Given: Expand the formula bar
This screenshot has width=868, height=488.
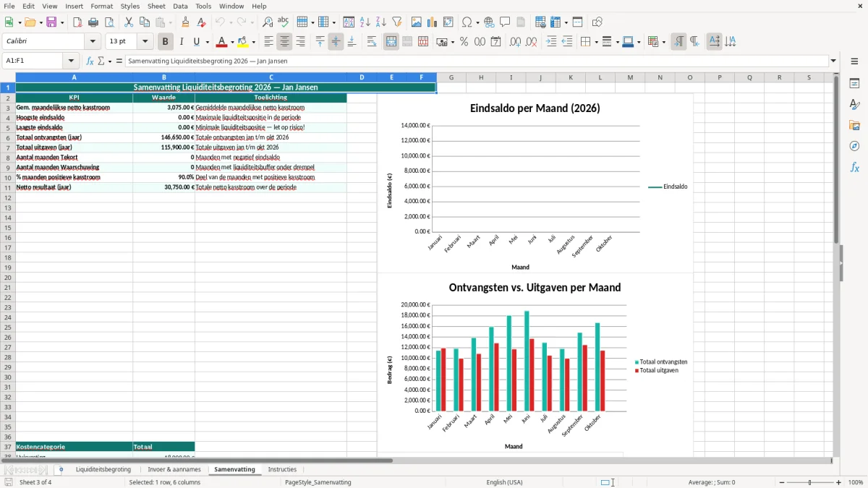Looking at the screenshot, I should pos(833,61).
